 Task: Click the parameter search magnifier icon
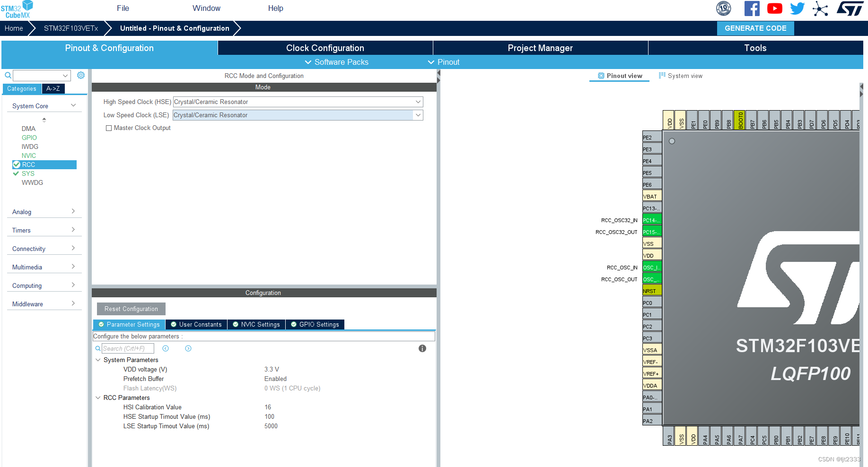98,348
